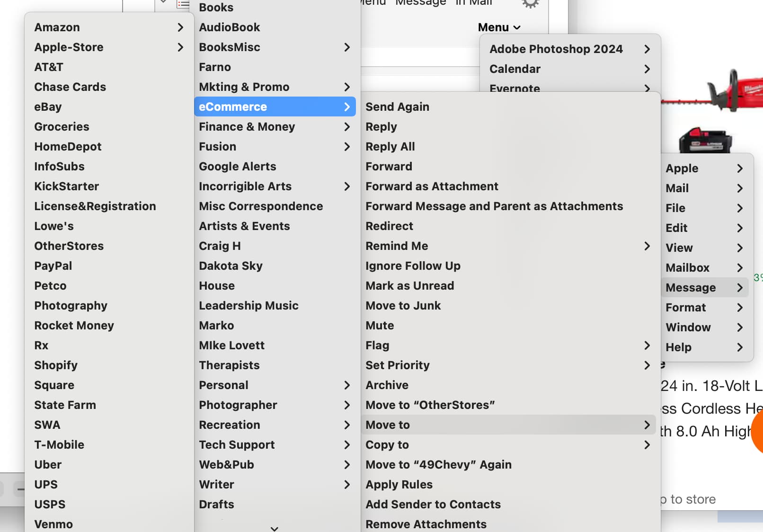Viewport: 763px width, 532px height.
Task: Choose the eBay mailbox
Action: 109,107
